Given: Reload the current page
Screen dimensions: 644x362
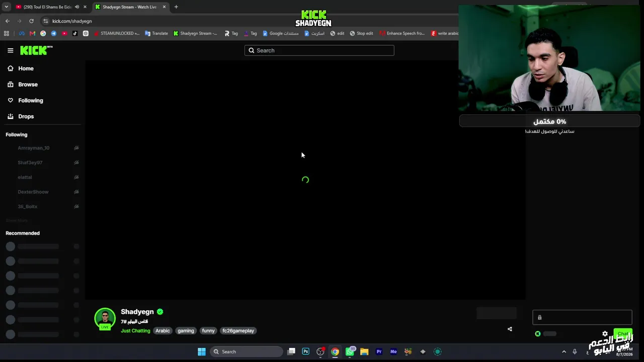Looking at the screenshot, I should coord(31,21).
